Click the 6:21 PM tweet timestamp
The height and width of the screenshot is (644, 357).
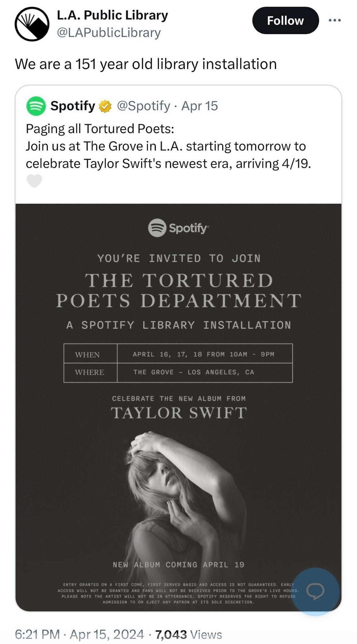tap(37, 634)
